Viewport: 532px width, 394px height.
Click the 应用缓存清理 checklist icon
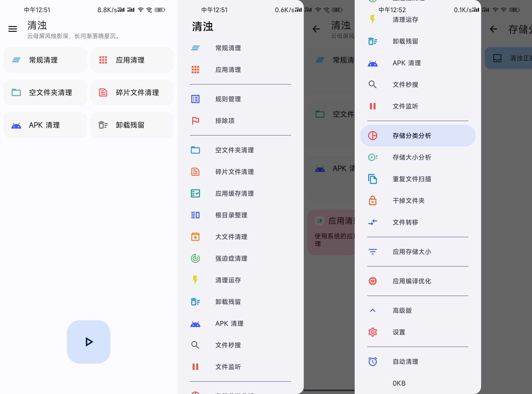coord(195,193)
